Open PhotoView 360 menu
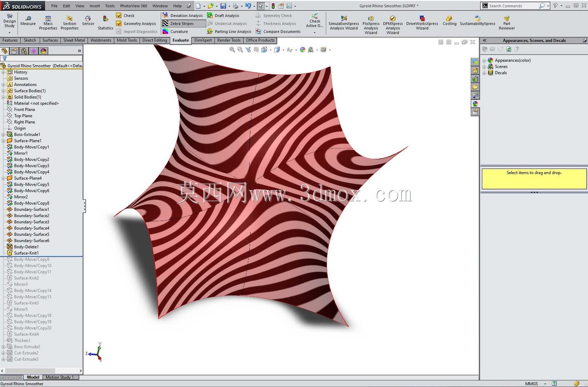The height and width of the screenshot is (387, 588). point(133,6)
